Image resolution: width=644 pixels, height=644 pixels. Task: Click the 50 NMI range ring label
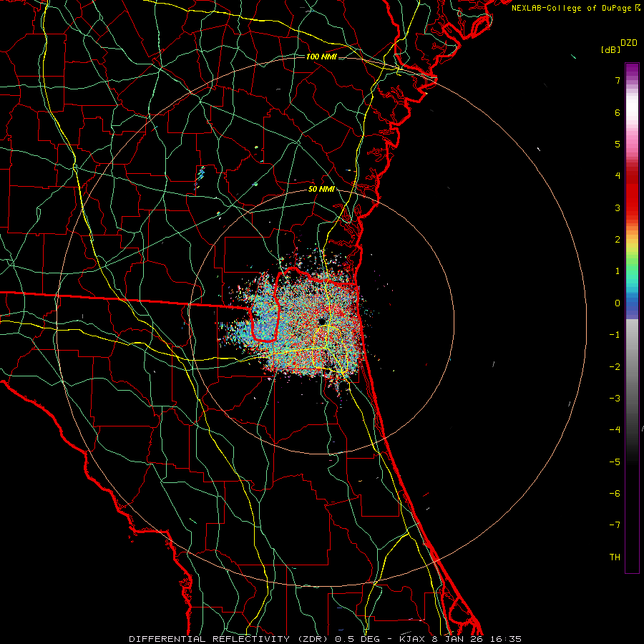tap(321, 189)
